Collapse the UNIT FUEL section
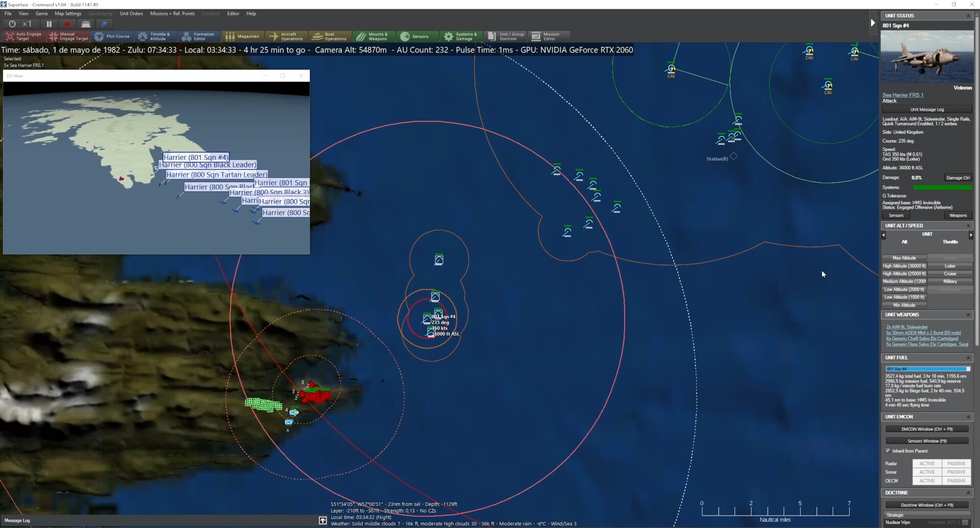This screenshot has width=980, height=528. click(x=969, y=358)
